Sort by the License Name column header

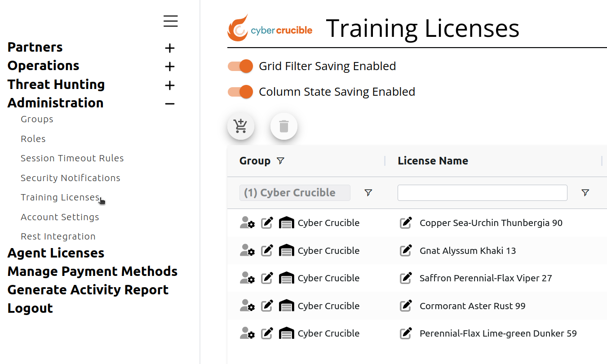(x=433, y=161)
